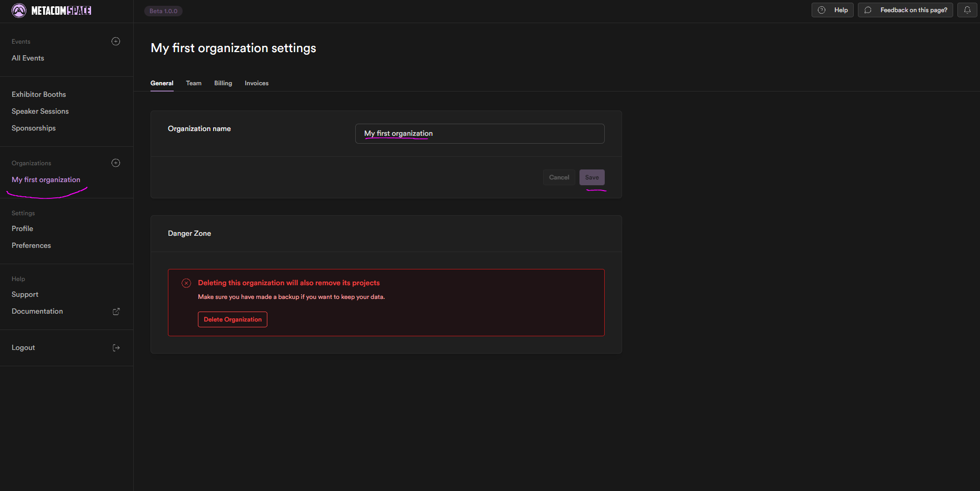Click the red error circle icon
Screen dimensions: 980x491
point(186,283)
